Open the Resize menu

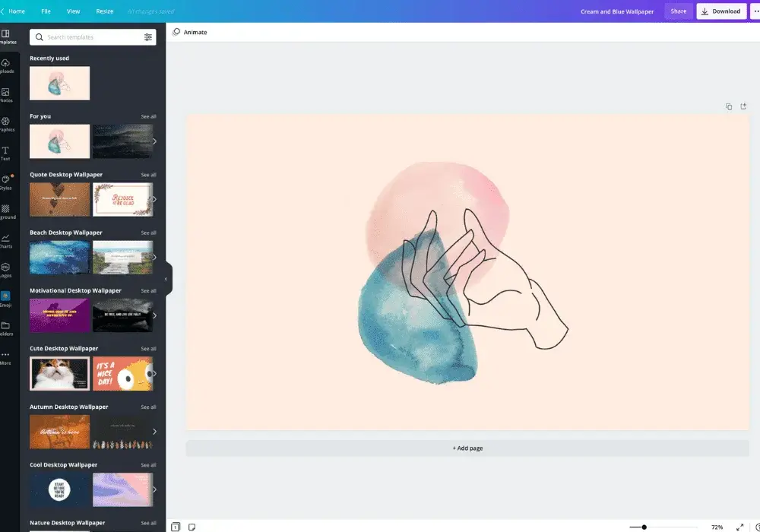[105, 11]
